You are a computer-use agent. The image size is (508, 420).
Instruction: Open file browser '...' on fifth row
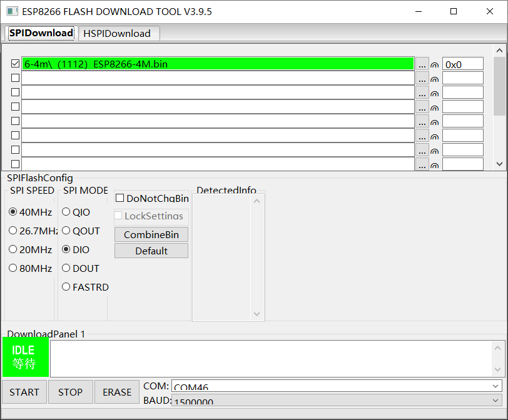(x=422, y=121)
